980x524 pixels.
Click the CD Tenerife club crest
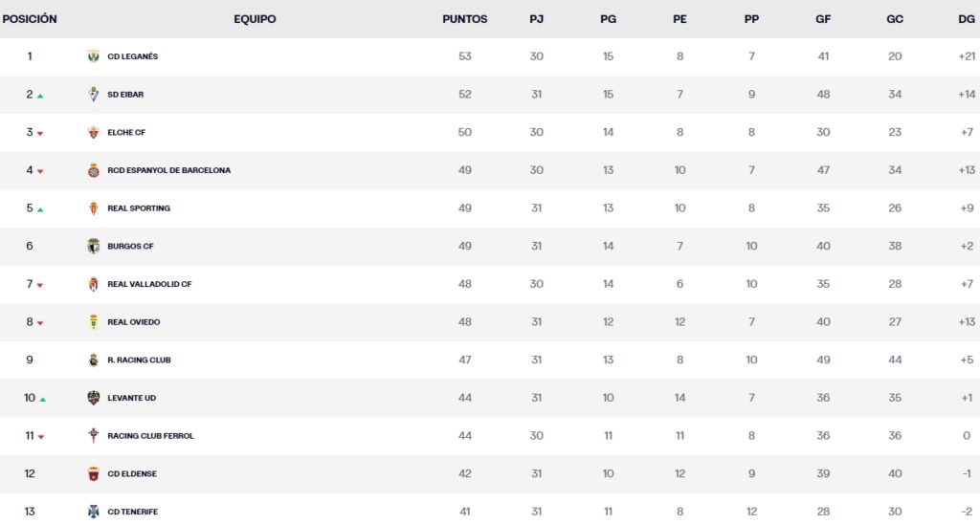(94, 512)
